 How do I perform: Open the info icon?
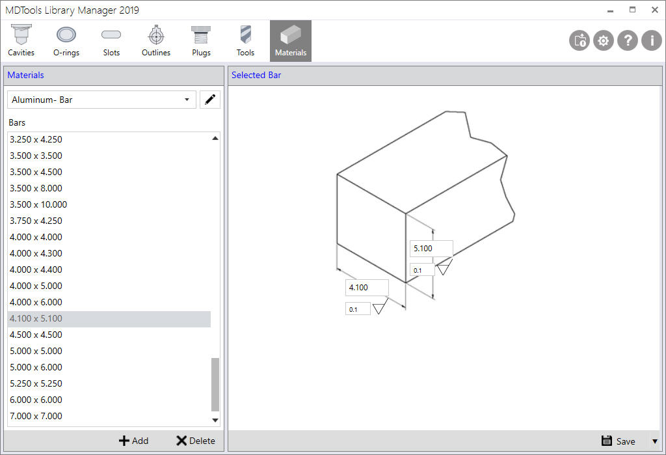pyautogui.click(x=652, y=41)
